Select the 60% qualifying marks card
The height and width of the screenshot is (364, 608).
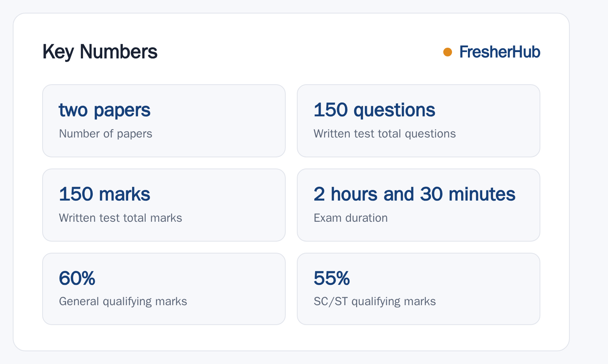coord(164,289)
